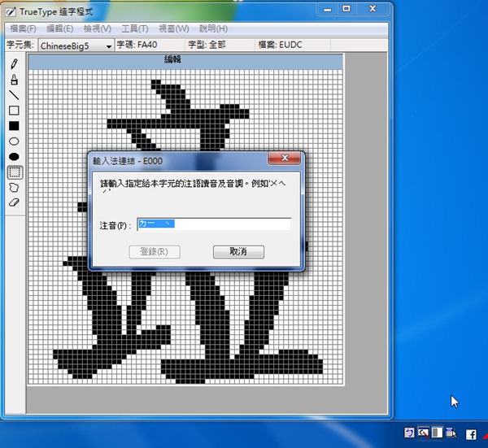Screen dimensions: 488x448
Task: Activate the rectangular selection tool
Action: coord(14,172)
